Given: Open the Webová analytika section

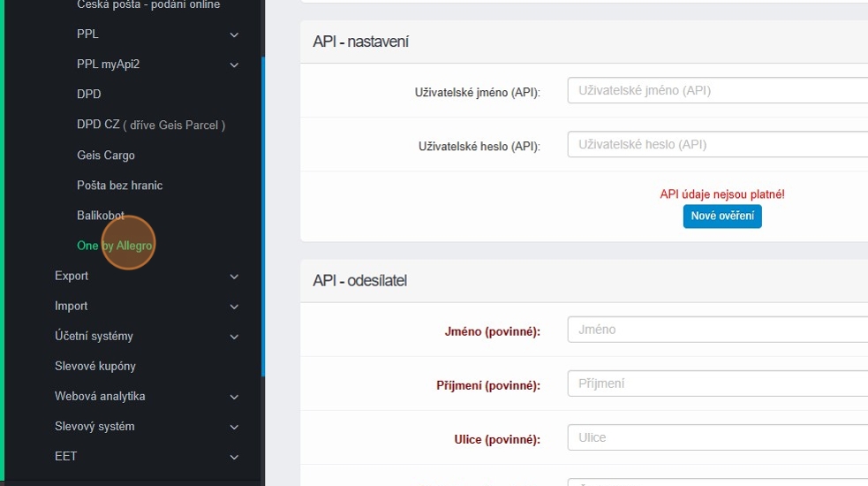Looking at the screenshot, I should click(100, 396).
